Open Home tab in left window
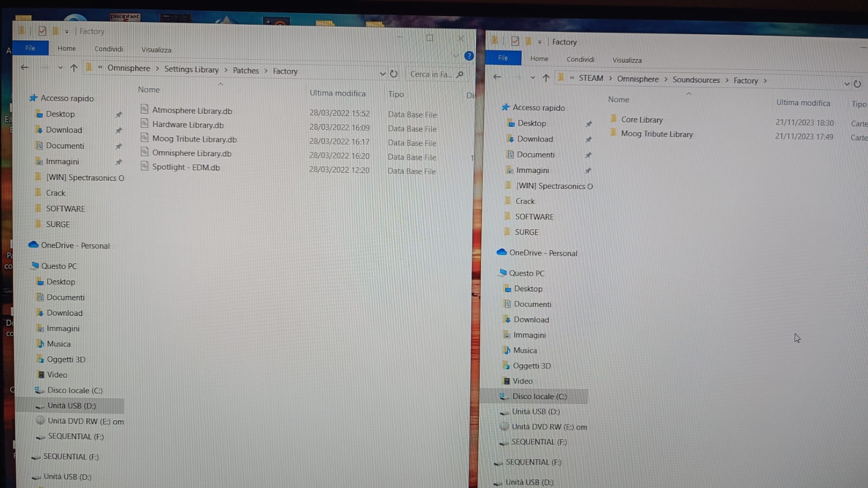868x488 pixels. [67, 48]
